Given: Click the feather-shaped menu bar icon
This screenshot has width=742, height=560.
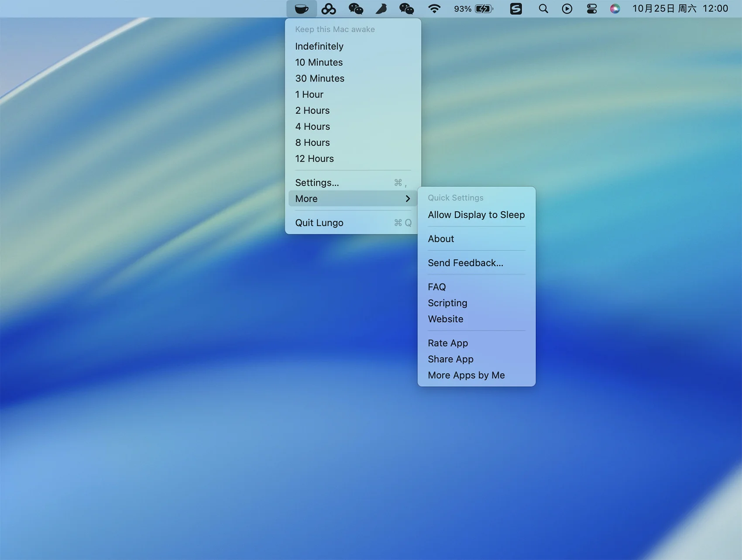Looking at the screenshot, I should pyautogui.click(x=381, y=9).
